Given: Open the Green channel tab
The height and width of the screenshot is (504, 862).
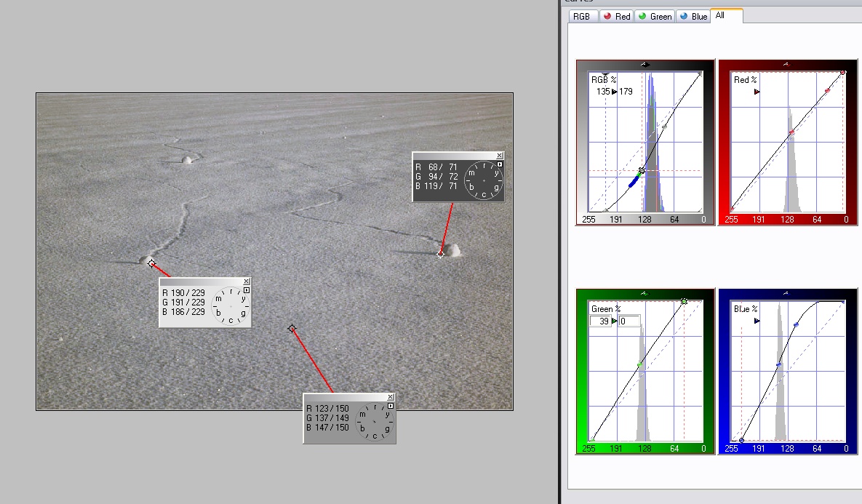Looking at the screenshot, I should click(x=655, y=17).
